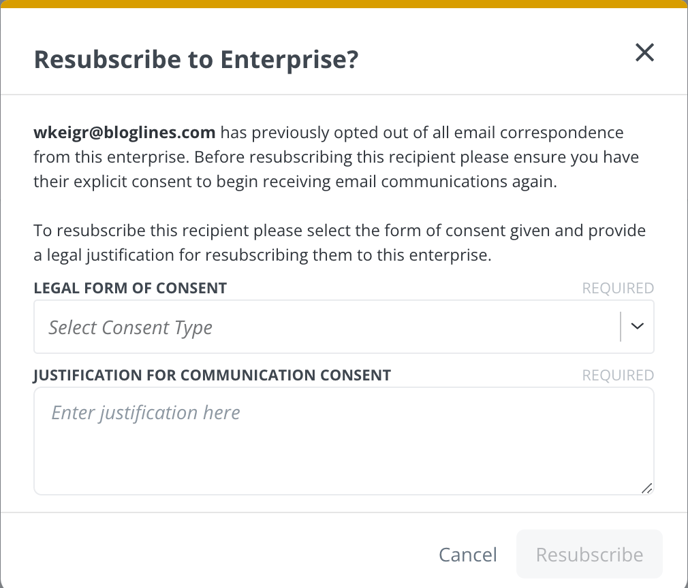This screenshot has width=688, height=588.
Task: Click the Enter justification here placeholder
Action: click(x=146, y=413)
